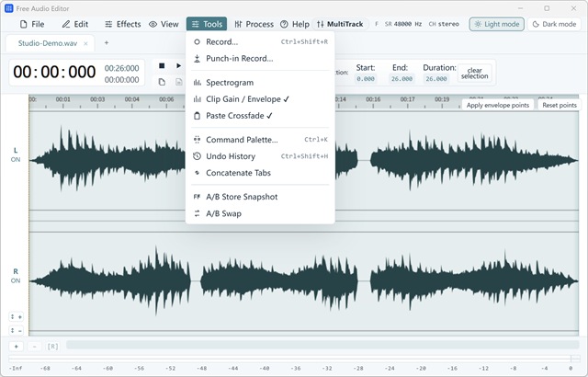Open the Effects menu
Image resolution: width=588 pixels, height=377 pixels.
122,24
